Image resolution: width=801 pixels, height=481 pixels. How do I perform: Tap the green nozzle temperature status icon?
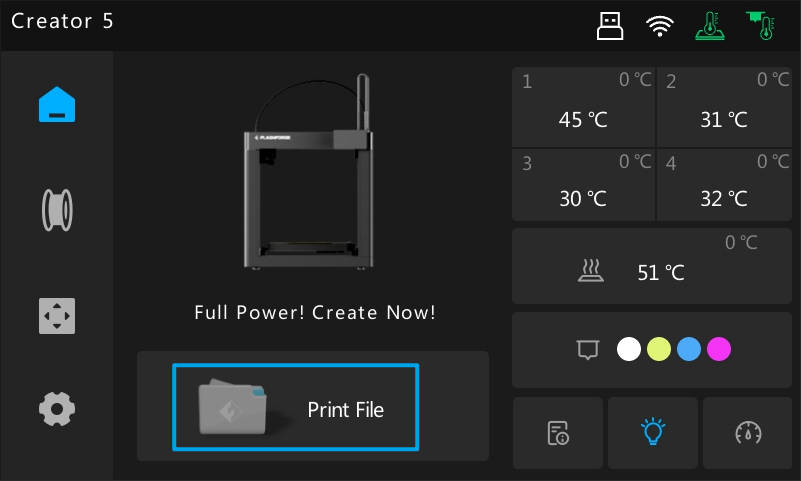(x=761, y=26)
